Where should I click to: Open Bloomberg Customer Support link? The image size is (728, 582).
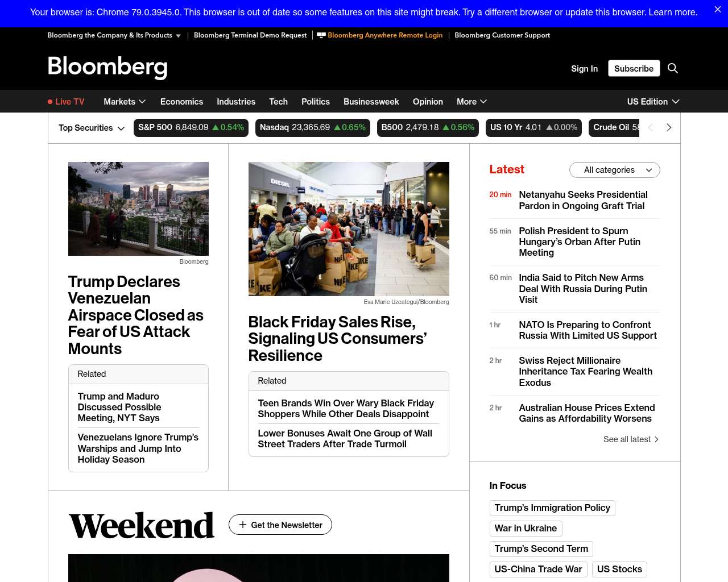[502, 35]
